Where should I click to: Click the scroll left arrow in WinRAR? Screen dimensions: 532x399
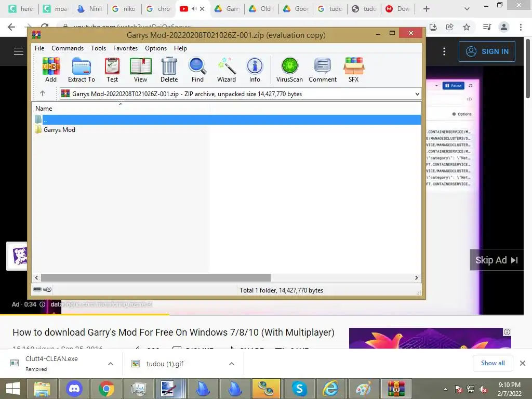click(37, 277)
